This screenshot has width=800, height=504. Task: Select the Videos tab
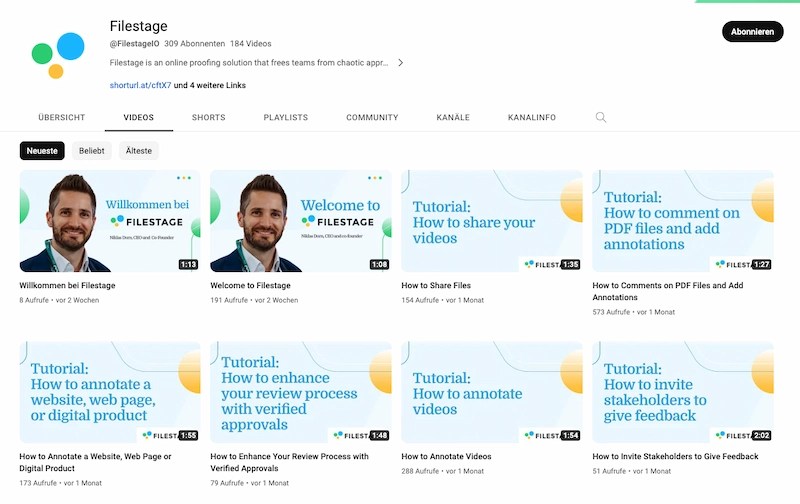click(x=139, y=117)
